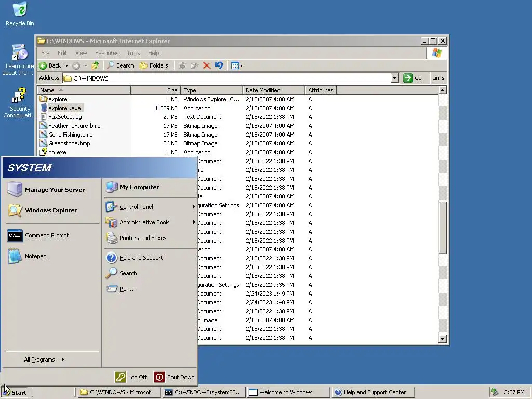Launch Command Prompt from Start menu
Image resolution: width=532 pixels, height=399 pixels.
51,235
